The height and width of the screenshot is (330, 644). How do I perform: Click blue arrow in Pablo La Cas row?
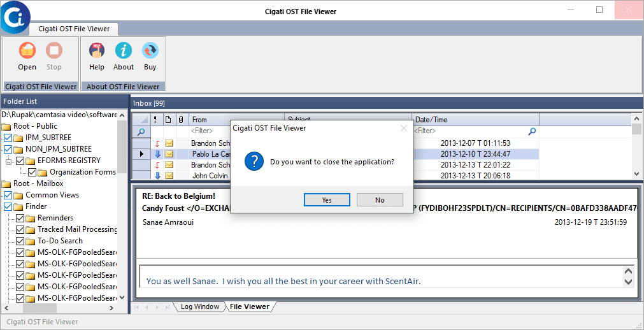pos(157,154)
